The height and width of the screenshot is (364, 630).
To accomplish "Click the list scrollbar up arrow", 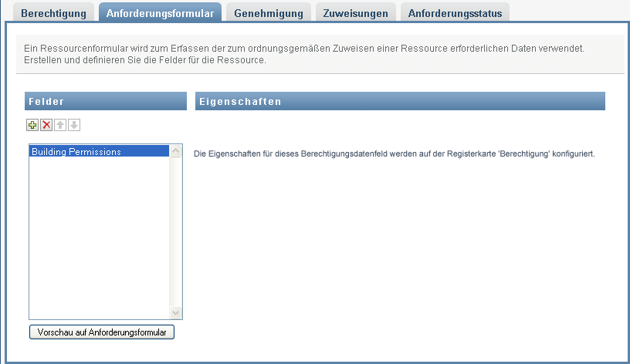I will click(175, 151).
